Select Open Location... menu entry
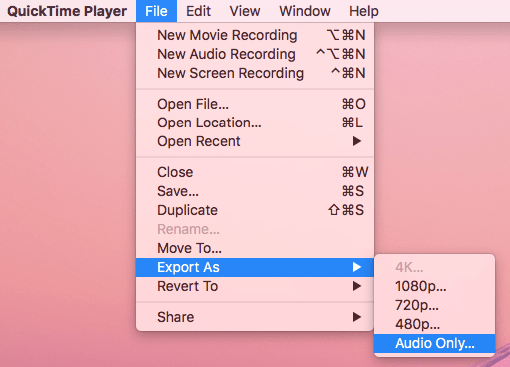510x367 pixels. point(255,123)
